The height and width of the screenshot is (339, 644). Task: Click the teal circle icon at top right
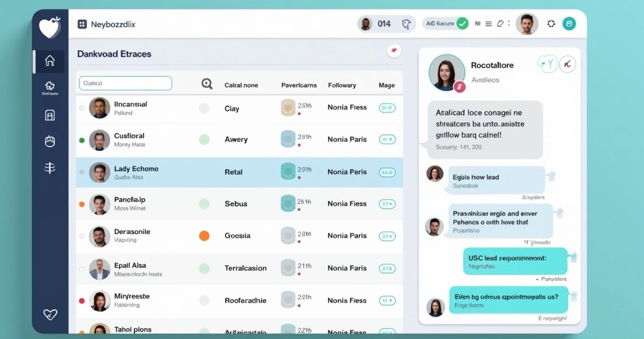(x=569, y=23)
